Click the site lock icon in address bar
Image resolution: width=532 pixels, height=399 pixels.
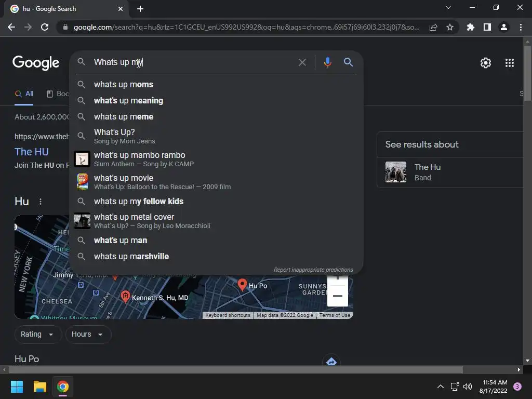click(x=65, y=27)
